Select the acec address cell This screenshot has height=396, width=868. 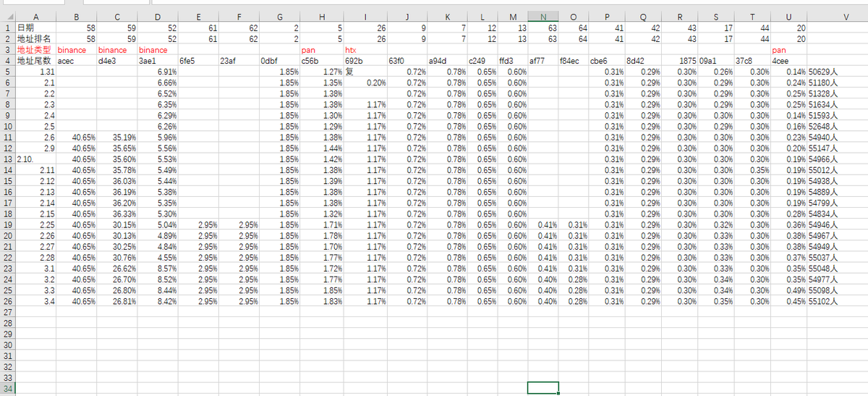tap(76, 61)
